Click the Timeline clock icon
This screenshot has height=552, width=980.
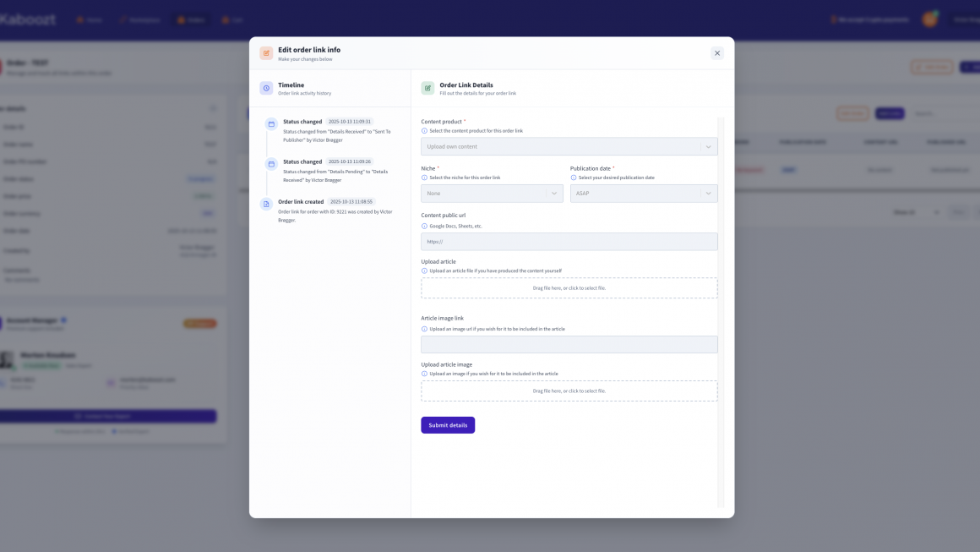pyautogui.click(x=266, y=88)
